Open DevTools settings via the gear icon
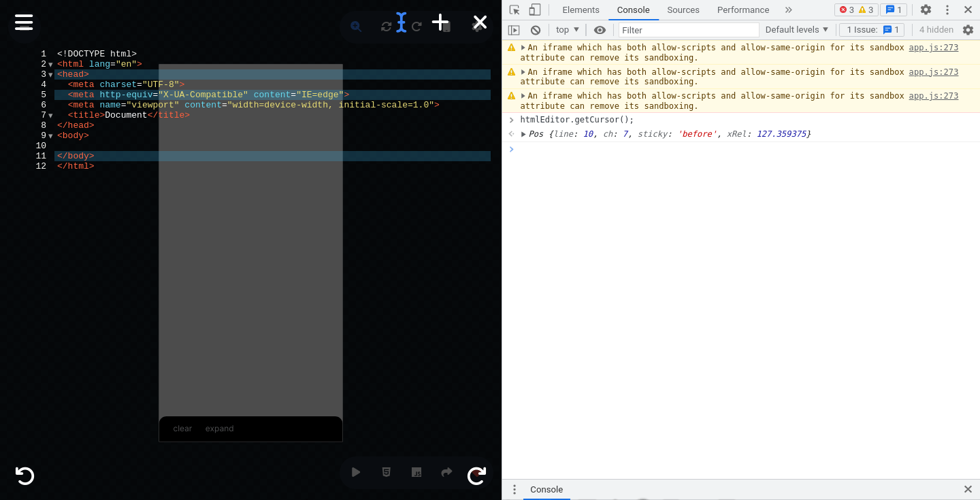The height and width of the screenshot is (500, 980). 925,10
